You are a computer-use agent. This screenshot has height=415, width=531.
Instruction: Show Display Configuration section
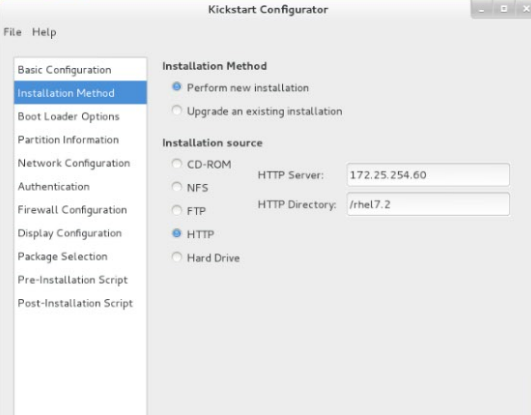point(80,233)
